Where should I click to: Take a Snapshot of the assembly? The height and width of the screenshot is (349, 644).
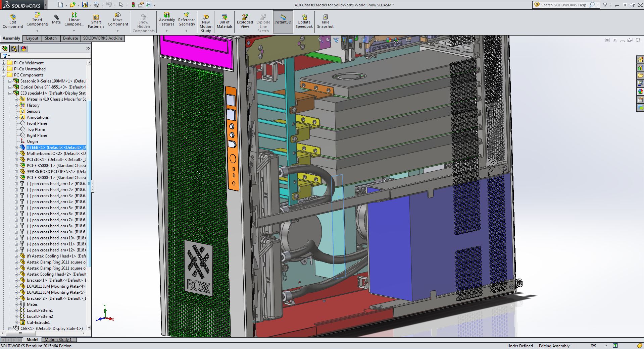(x=325, y=20)
